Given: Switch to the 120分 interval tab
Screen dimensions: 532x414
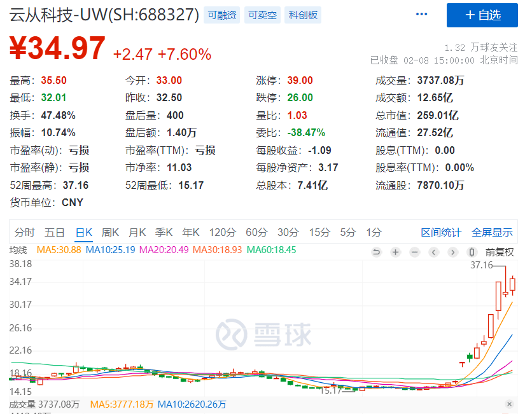Looking at the screenshot, I should 223,232.
